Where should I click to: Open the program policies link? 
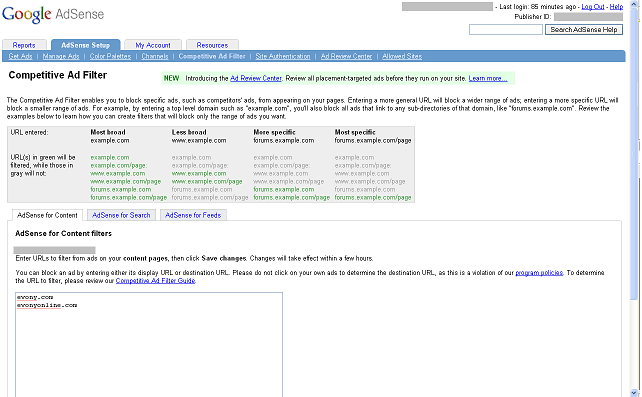pyautogui.click(x=539, y=273)
